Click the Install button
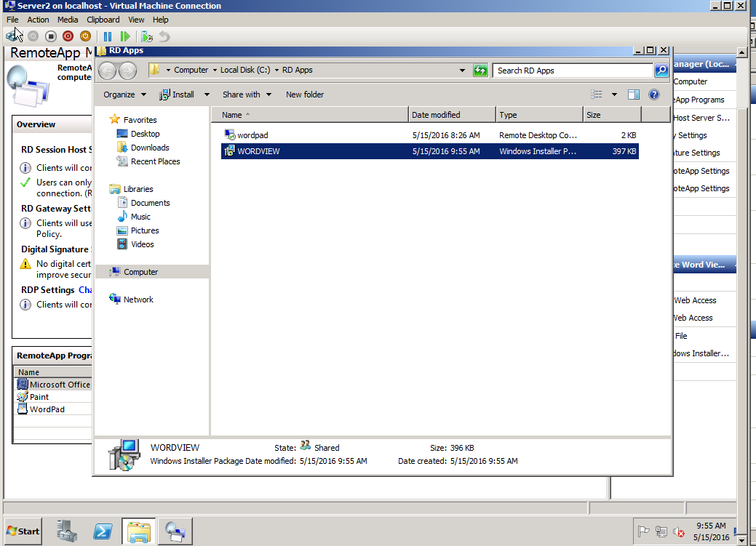This screenshot has width=756, height=546. click(x=177, y=95)
